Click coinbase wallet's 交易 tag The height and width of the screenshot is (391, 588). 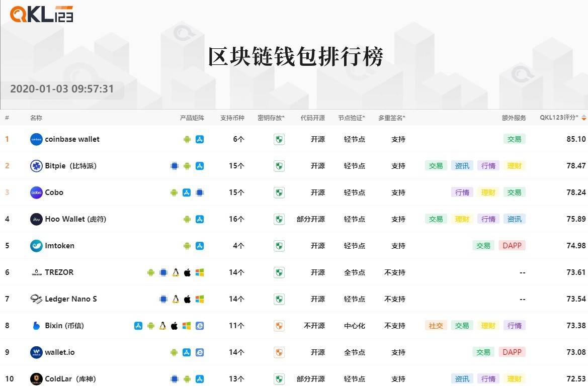pos(514,139)
